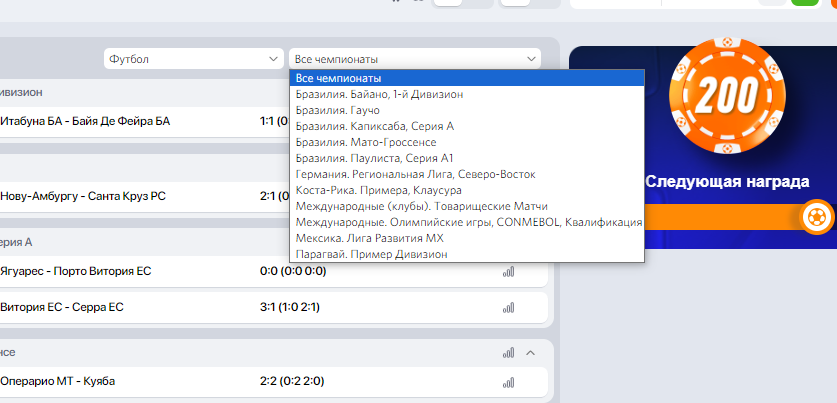837x403 pixels.
Task: Click score 0:0 (0:0 0:0)
Action: click(293, 272)
